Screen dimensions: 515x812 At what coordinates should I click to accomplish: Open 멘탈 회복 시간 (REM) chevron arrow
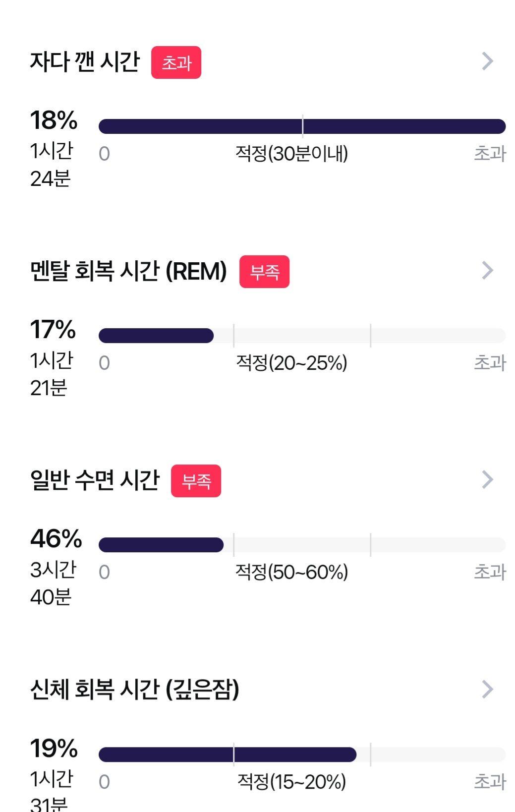tap(488, 271)
